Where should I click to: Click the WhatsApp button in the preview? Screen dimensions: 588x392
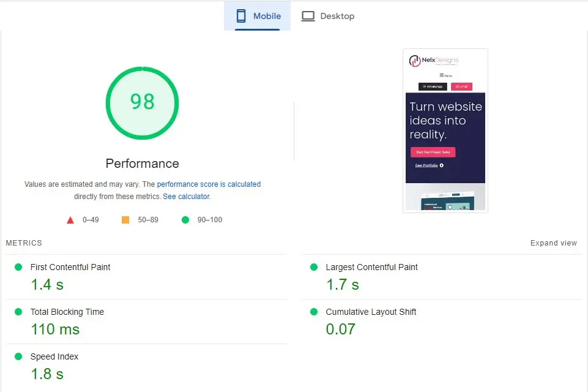[x=432, y=86]
